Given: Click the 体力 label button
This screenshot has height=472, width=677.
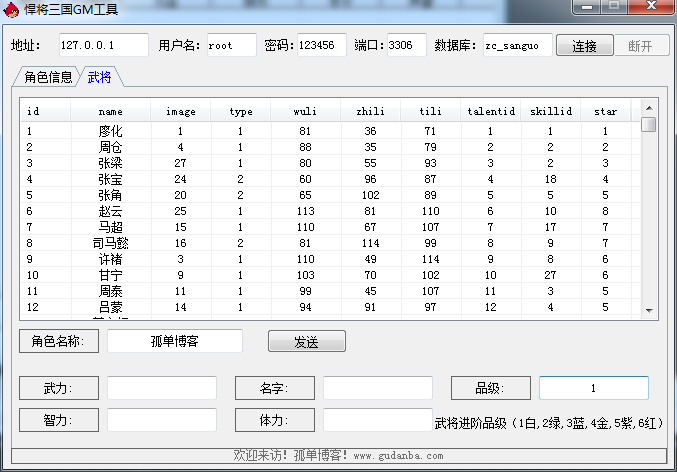Looking at the screenshot, I should (275, 420).
